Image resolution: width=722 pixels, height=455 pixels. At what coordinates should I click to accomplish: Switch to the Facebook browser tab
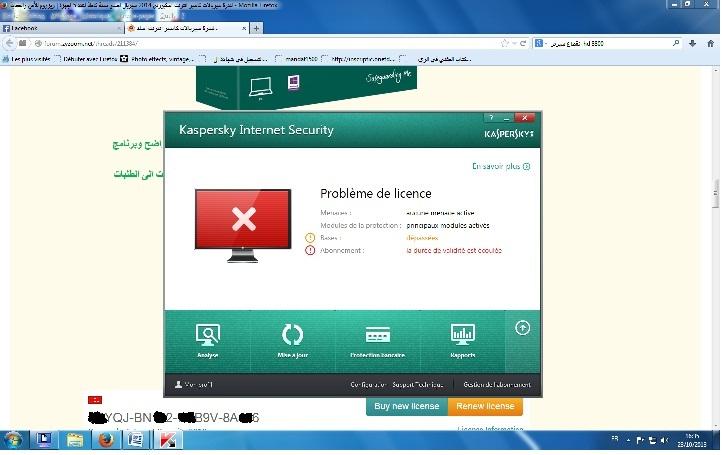(x=62, y=28)
